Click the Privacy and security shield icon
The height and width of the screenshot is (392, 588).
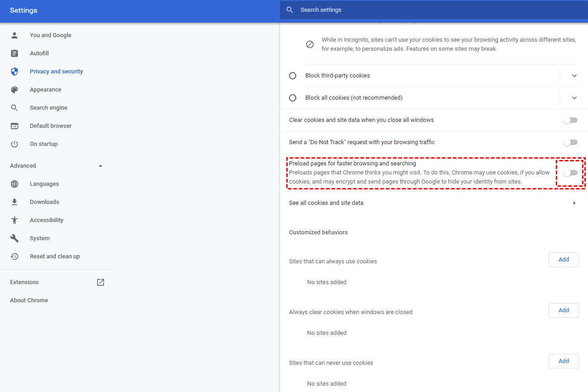(x=14, y=72)
